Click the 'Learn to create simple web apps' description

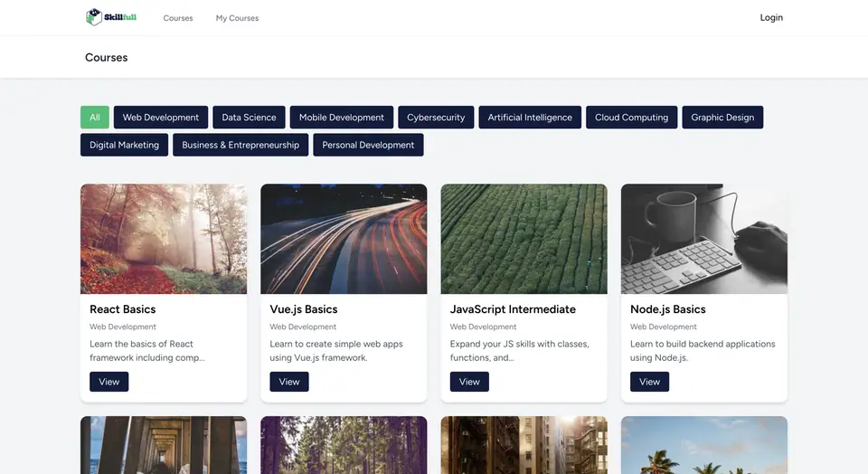[336, 350]
